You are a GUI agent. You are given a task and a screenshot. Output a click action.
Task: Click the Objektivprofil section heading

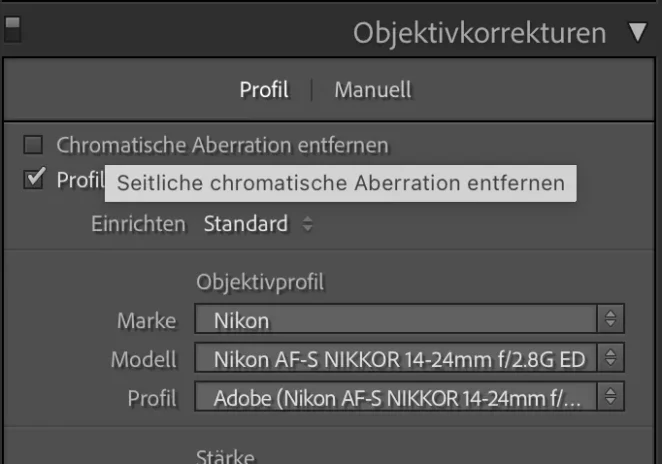coord(260,282)
